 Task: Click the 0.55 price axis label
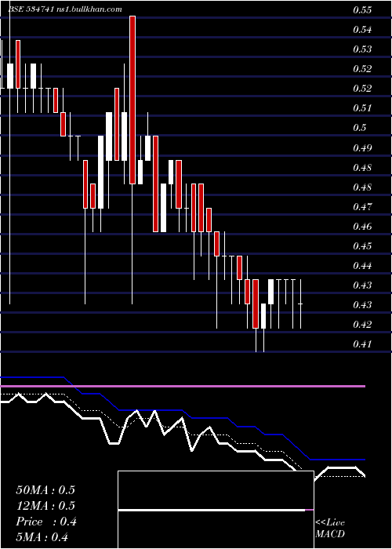click(362, 10)
